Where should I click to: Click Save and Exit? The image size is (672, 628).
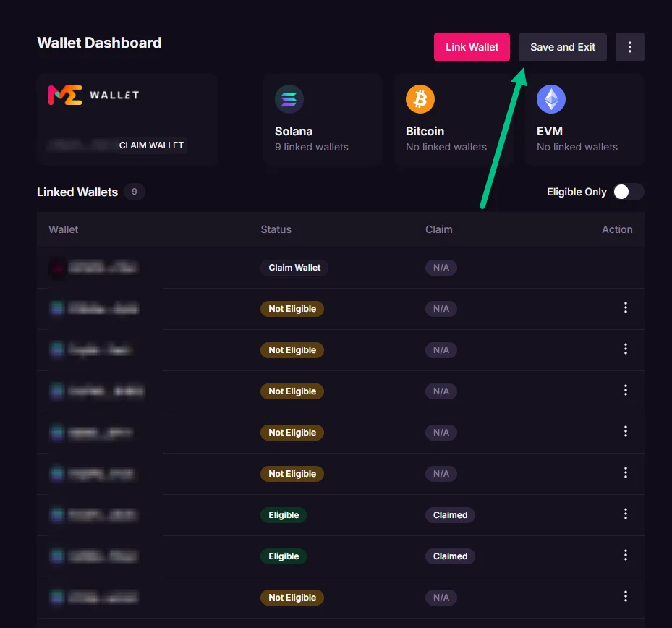(x=562, y=47)
